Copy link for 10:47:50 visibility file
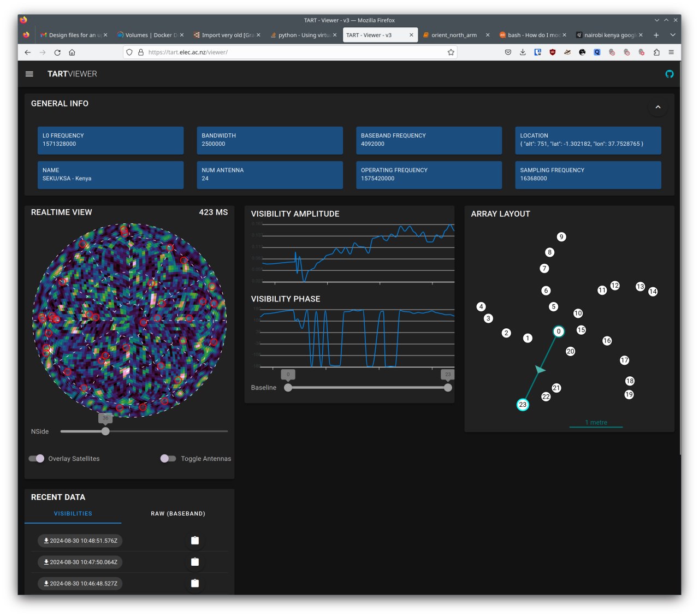699x616 pixels. click(194, 562)
